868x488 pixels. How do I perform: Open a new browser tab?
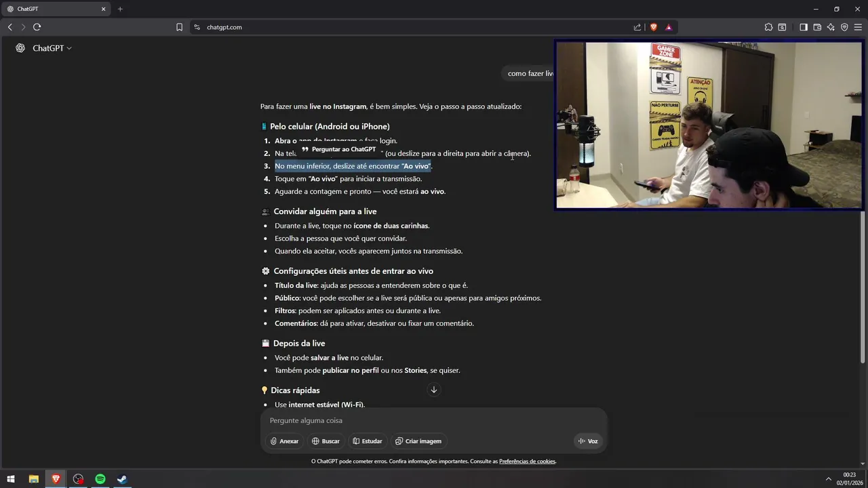[120, 9]
